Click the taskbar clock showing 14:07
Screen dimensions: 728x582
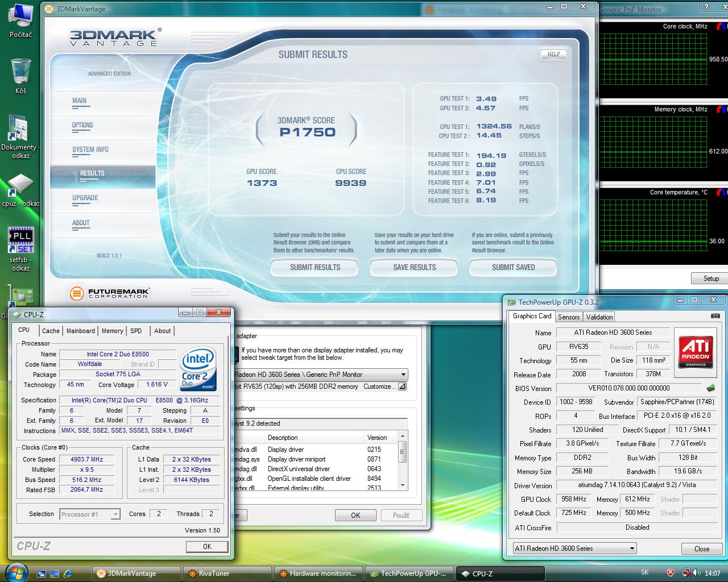(x=712, y=573)
